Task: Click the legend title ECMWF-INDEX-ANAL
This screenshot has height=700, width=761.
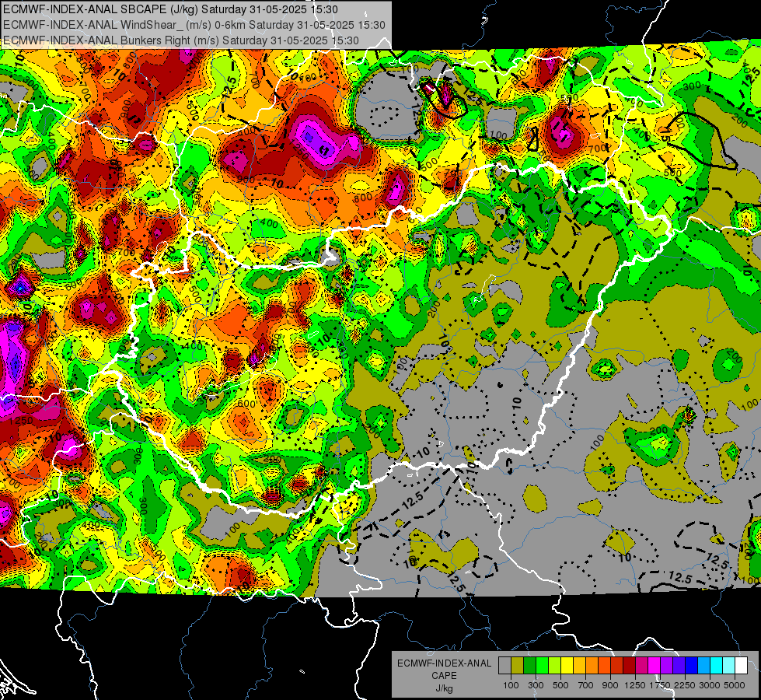Action: click(445, 663)
